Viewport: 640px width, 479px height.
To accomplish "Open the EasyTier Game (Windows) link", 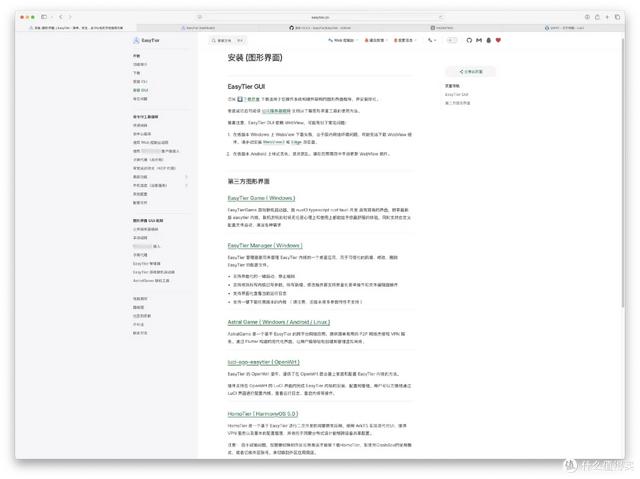I will click(261, 198).
